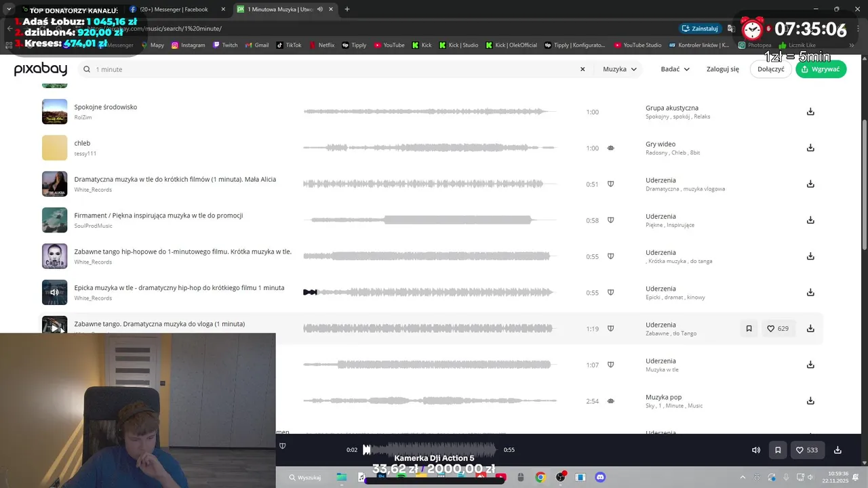The width and height of the screenshot is (868, 488).
Task: Click the Zaloguj się link
Action: point(723,69)
